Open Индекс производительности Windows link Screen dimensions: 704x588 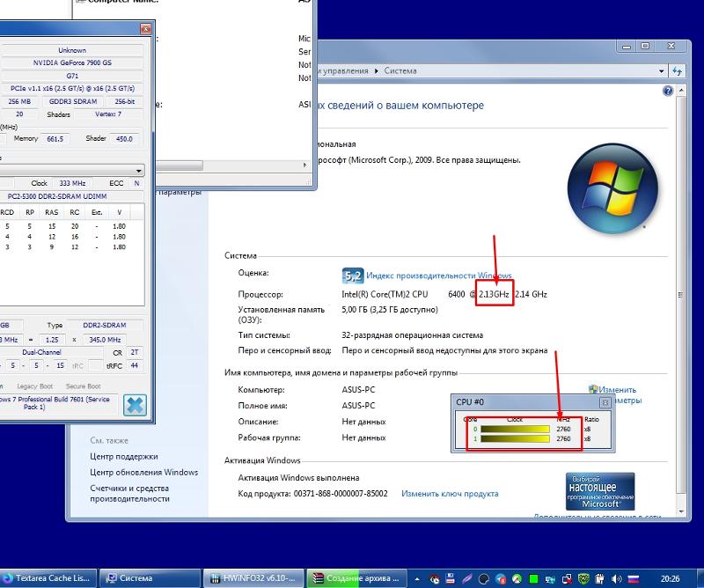point(438,276)
